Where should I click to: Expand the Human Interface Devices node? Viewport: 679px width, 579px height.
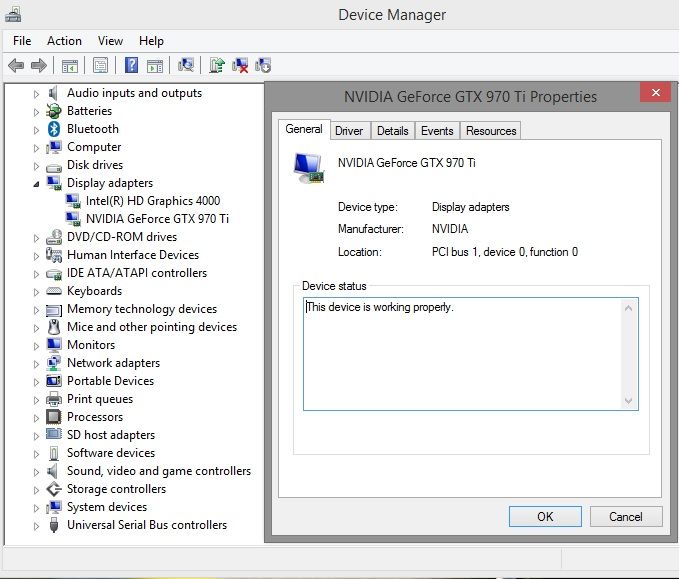tap(36, 256)
